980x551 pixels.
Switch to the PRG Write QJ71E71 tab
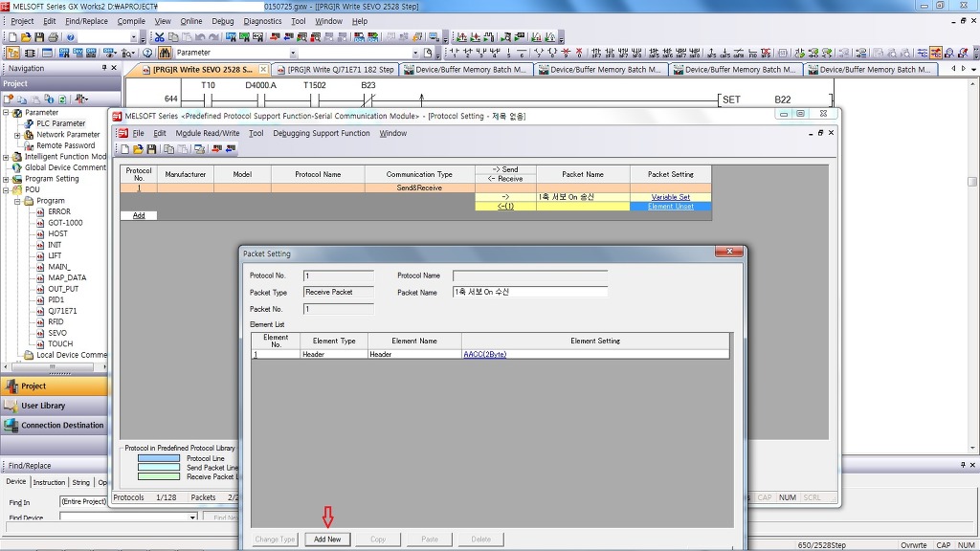(x=340, y=70)
